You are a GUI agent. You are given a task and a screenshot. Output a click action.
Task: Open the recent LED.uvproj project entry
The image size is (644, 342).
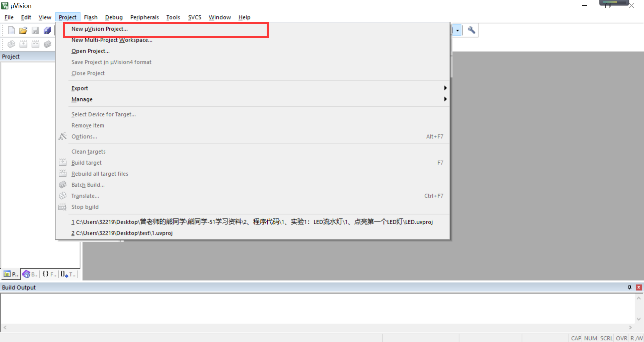click(252, 222)
